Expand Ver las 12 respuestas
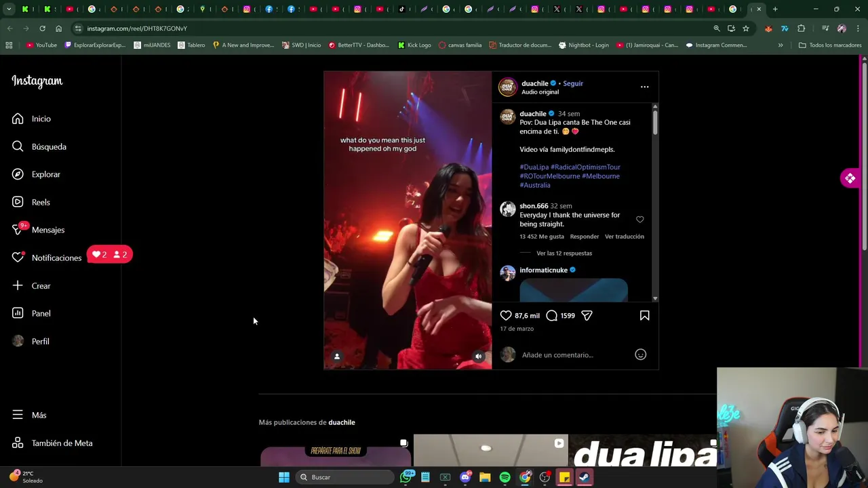 click(x=564, y=253)
